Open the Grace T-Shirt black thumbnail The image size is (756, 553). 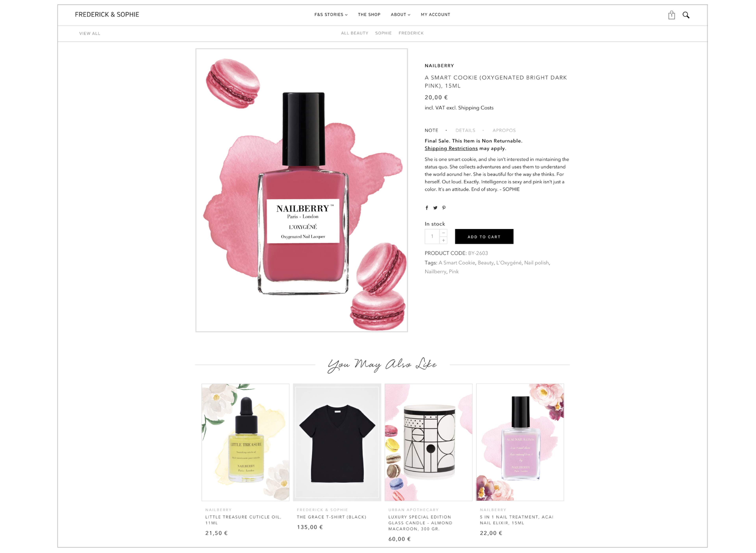(337, 442)
